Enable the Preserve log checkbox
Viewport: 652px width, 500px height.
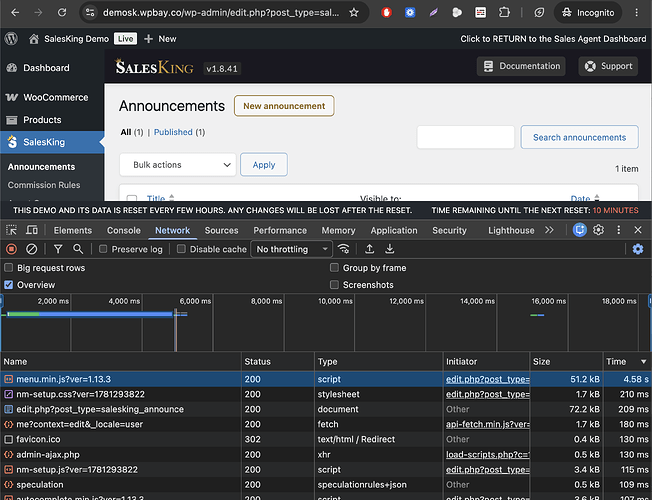pyautogui.click(x=103, y=249)
